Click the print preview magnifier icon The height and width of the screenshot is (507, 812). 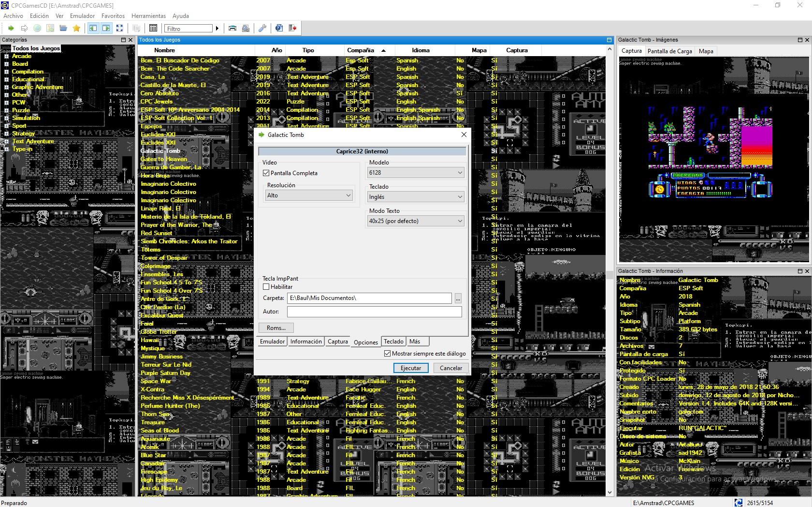(246, 28)
